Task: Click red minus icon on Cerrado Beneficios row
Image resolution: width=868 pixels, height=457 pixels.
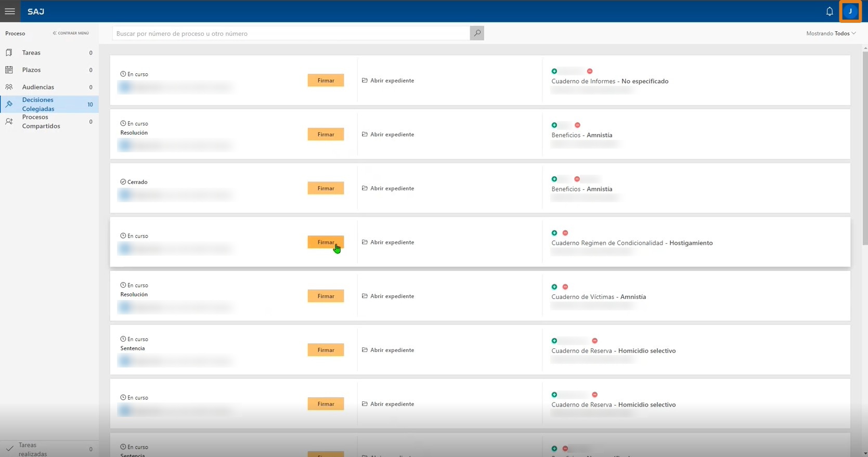Action: tap(577, 179)
